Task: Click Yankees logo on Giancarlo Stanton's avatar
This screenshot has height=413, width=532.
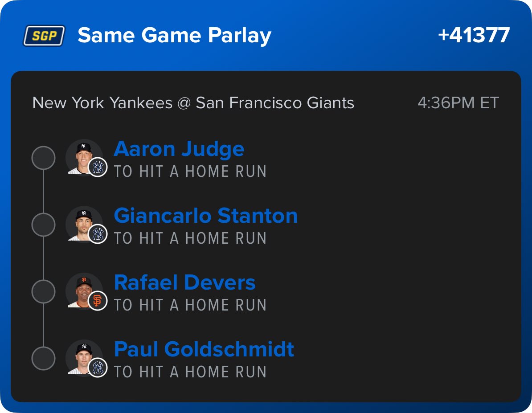Action: click(98, 234)
